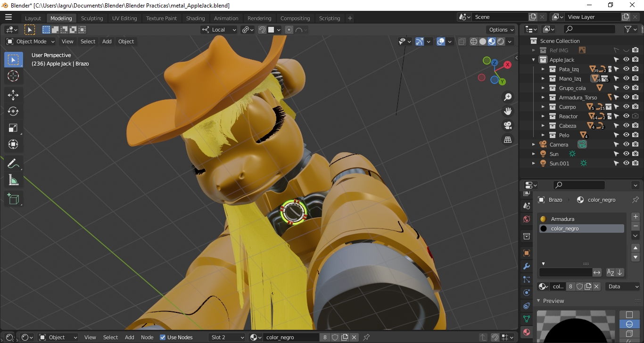Click the viewport pan hand gizmo

click(x=508, y=111)
